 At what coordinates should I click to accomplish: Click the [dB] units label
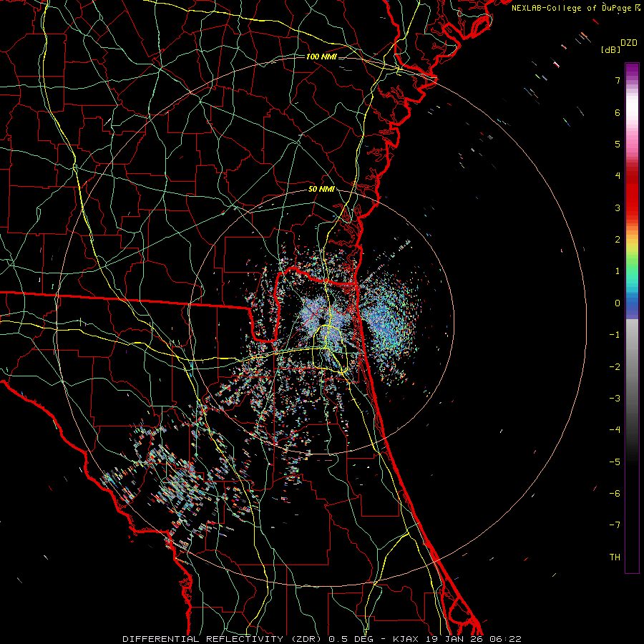point(611,49)
